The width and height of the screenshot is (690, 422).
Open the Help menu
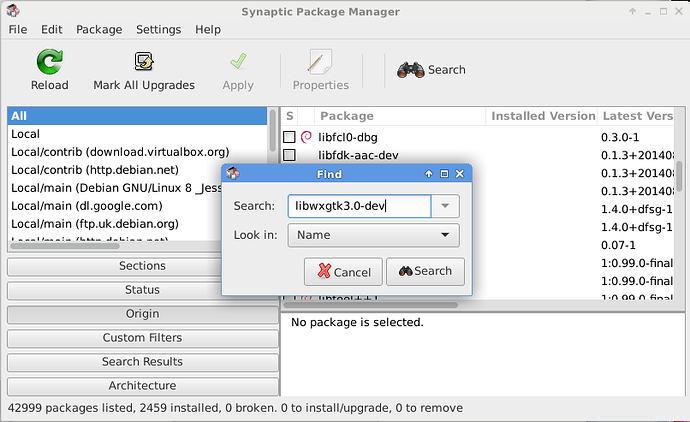[x=208, y=29]
